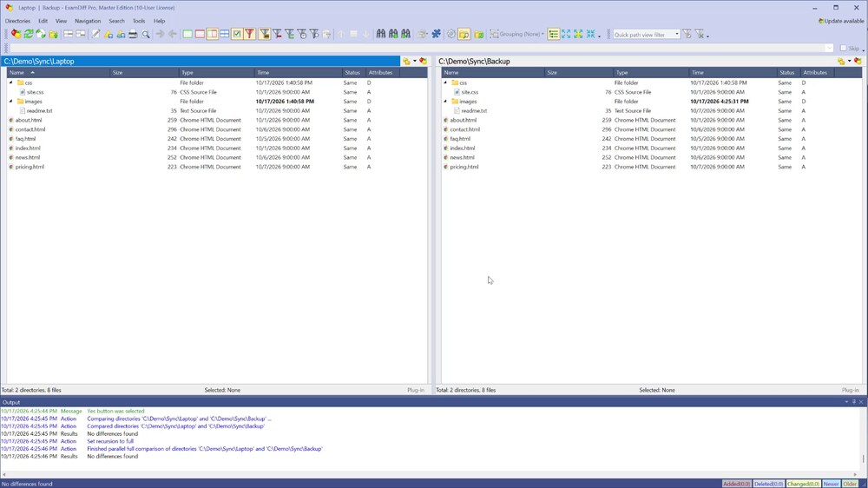Click the C:\Demo\Sync\Backup path field

635,62
